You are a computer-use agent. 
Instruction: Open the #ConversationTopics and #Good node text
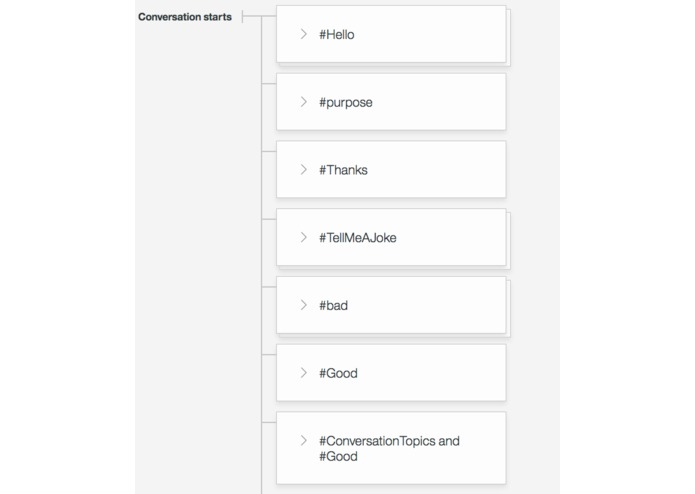tap(388, 448)
